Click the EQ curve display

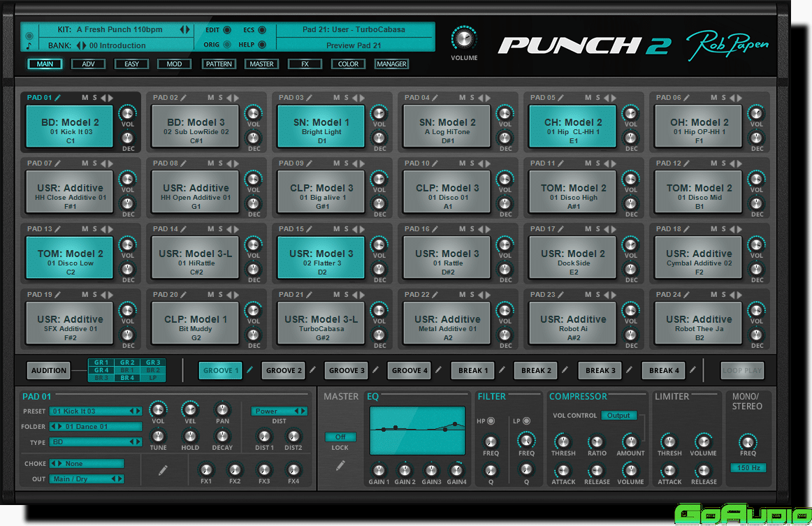[x=417, y=430]
